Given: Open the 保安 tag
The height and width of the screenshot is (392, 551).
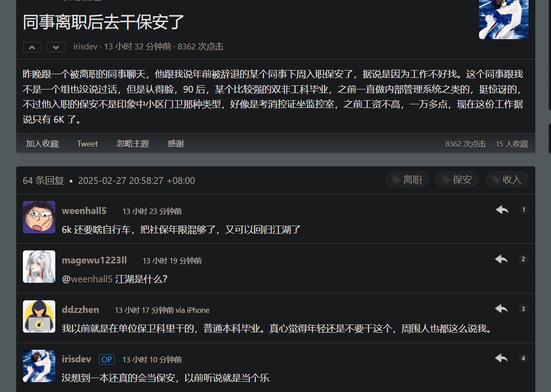Looking at the screenshot, I should tap(457, 180).
